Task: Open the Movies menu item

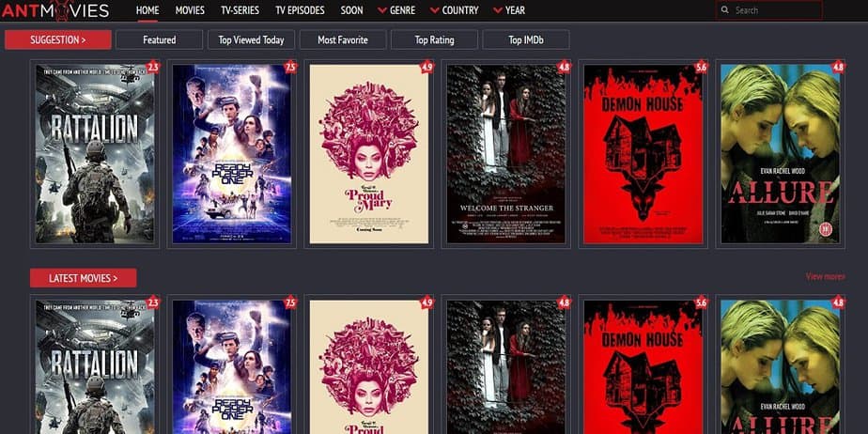Action: tap(190, 10)
